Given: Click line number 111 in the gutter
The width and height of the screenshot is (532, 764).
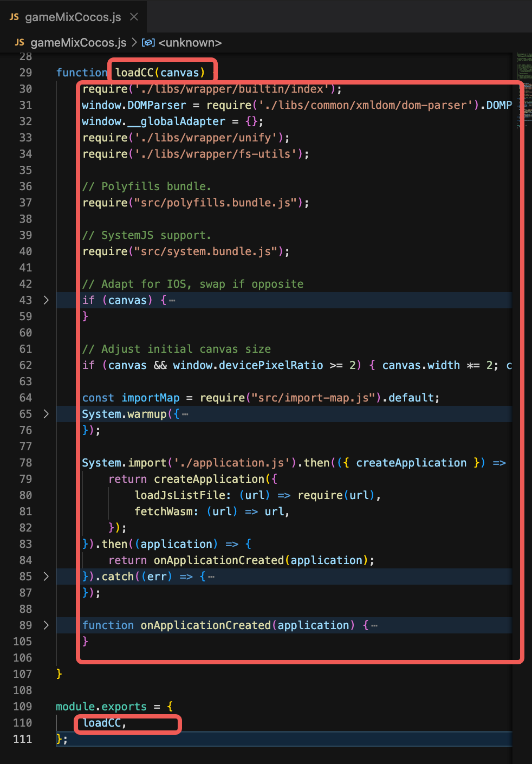Looking at the screenshot, I should 22,739.
